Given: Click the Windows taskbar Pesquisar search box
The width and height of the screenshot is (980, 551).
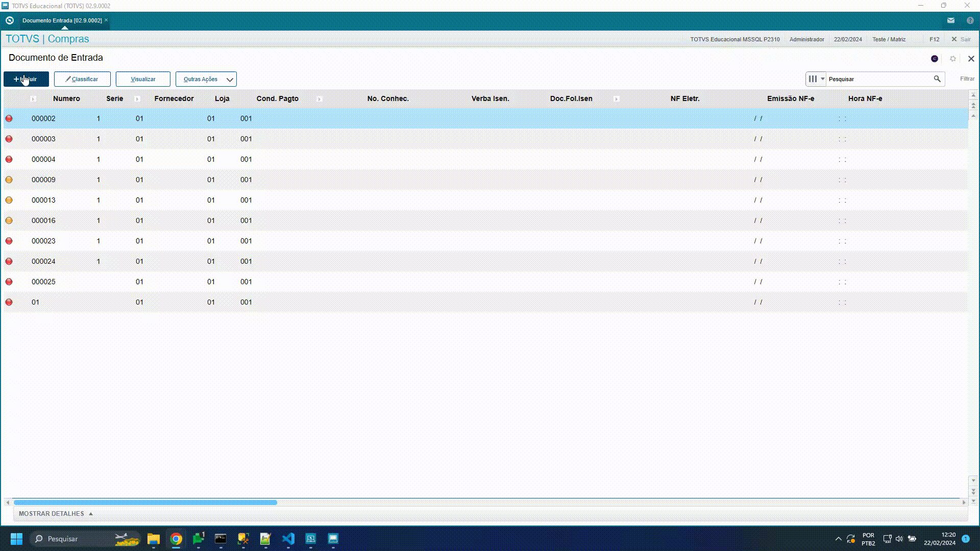Looking at the screenshot, I should (x=86, y=539).
